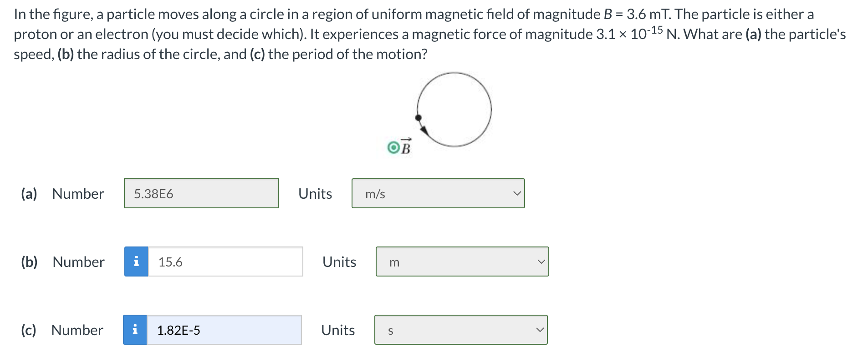Click the circular path in the figure
Viewport: 868px width, 352px height.
pos(491,109)
